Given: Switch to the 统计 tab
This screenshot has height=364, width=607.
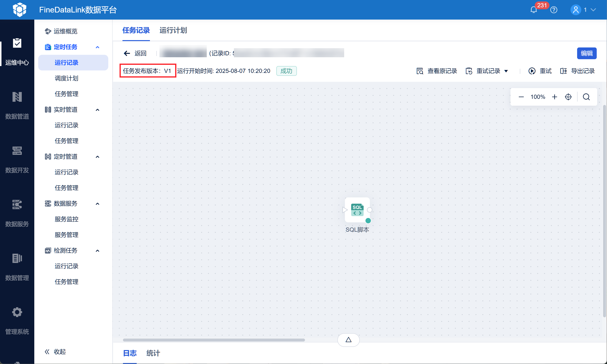Looking at the screenshot, I should pyautogui.click(x=153, y=353).
